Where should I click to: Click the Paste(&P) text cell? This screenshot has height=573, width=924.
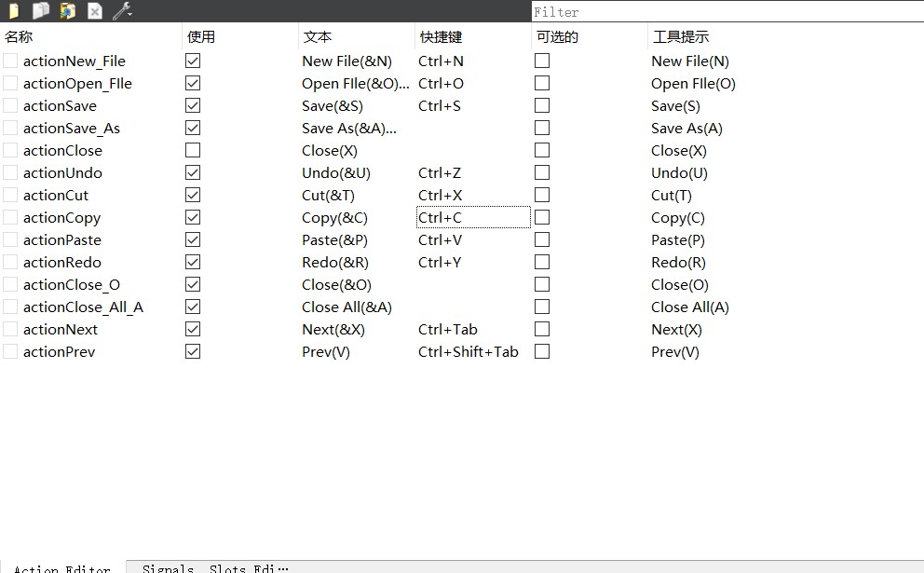click(334, 240)
